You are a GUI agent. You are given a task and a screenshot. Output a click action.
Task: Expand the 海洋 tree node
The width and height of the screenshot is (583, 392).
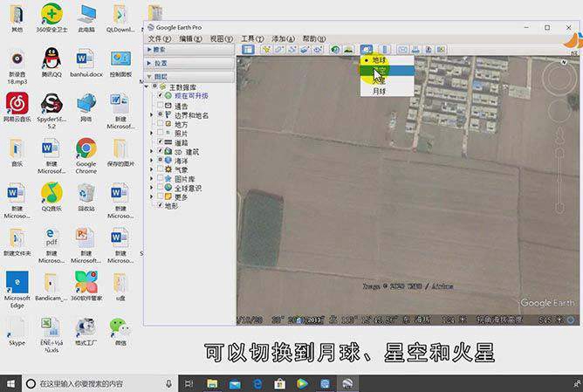coord(151,160)
